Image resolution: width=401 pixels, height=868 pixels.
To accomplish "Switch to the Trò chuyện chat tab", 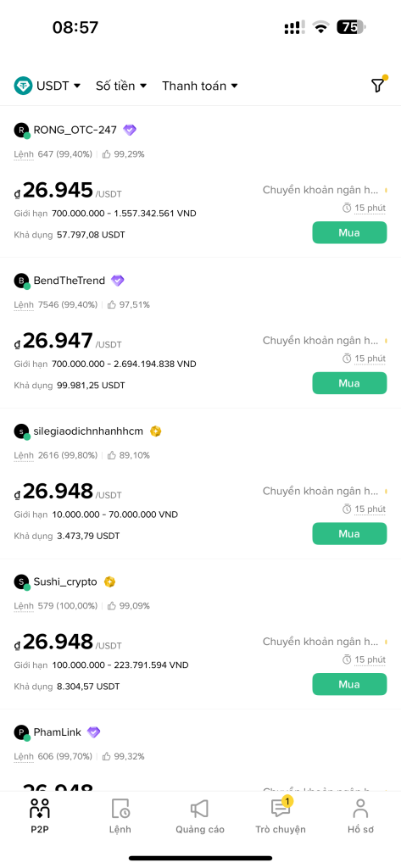I will tap(281, 815).
